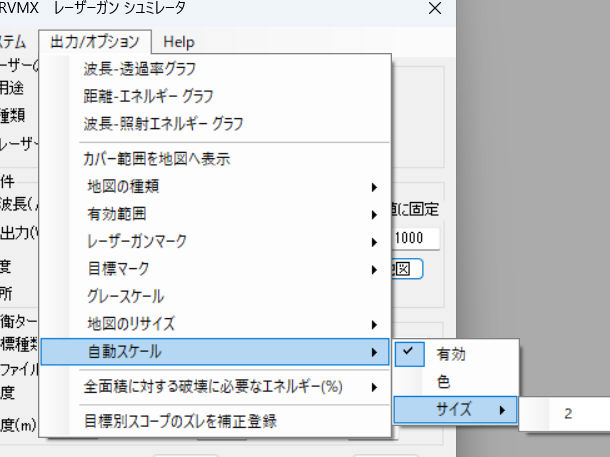Screen dimensions: 610x457
Task: Expand the 地図の種類 submenu
Action: point(123,186)
